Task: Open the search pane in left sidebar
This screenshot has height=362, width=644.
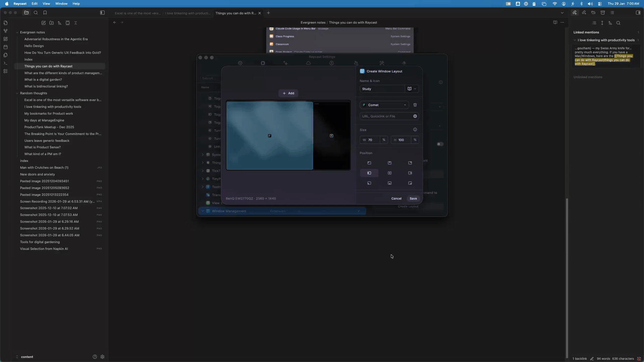Action: tap(36, 13)
